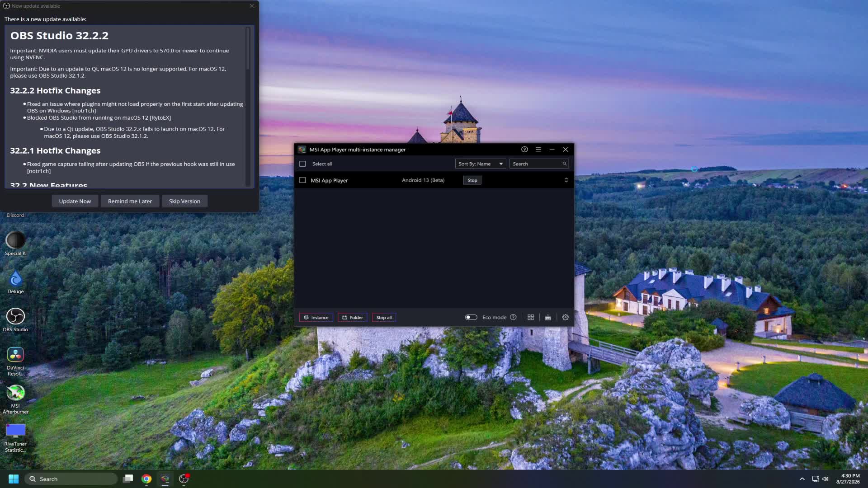Select the Special K desktop icon
868x488 pixels.
click(15, 244)
